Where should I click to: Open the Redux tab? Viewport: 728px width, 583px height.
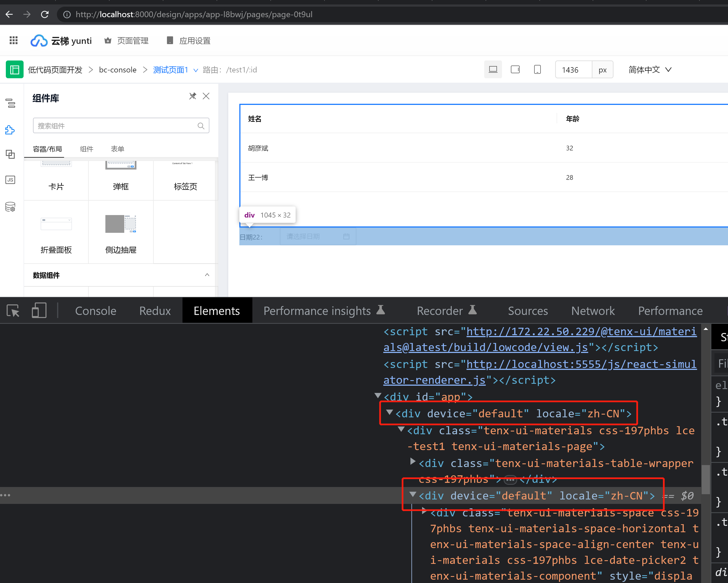[x=155, y=311]
